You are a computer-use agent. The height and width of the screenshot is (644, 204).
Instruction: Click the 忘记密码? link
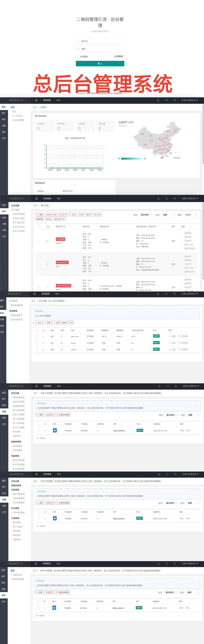[x=119, y=56]
